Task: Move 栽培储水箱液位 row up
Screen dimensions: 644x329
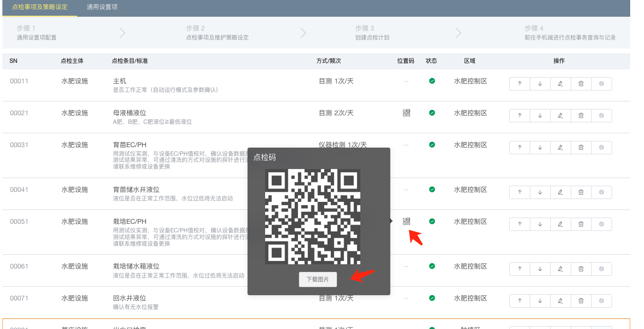Action: pos(520,269)
